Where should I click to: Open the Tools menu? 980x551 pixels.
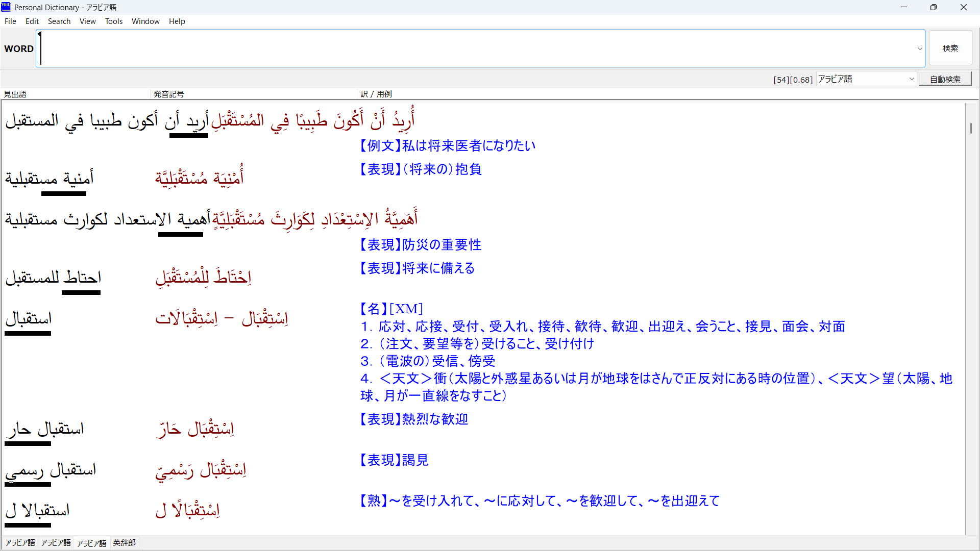114,21
